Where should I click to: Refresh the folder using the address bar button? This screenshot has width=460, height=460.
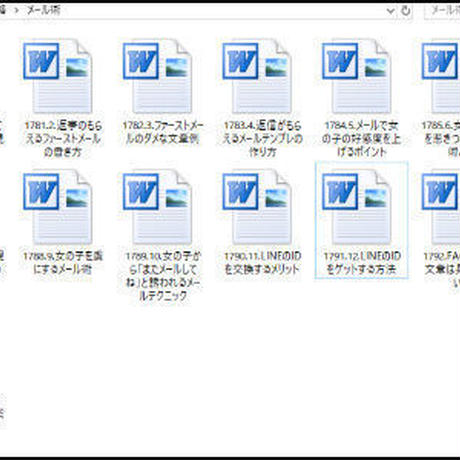pyautogui.click(x=406, y=11)
